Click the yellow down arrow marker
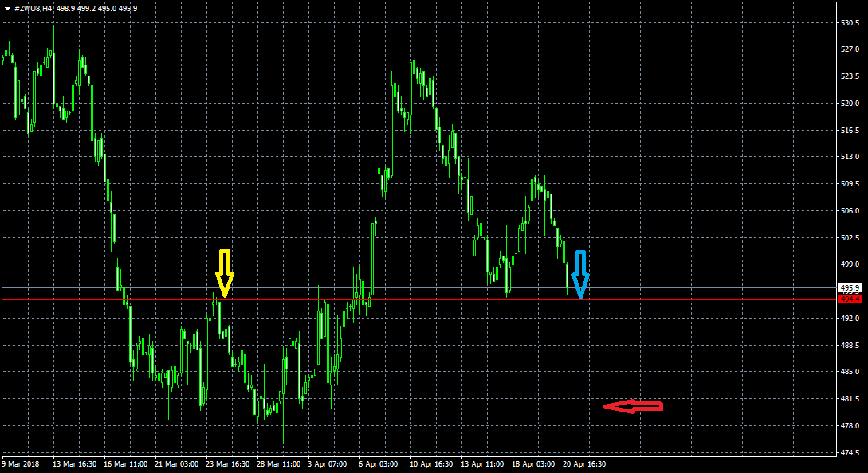This screenshot has height=473, width=868. click(225, 273)
